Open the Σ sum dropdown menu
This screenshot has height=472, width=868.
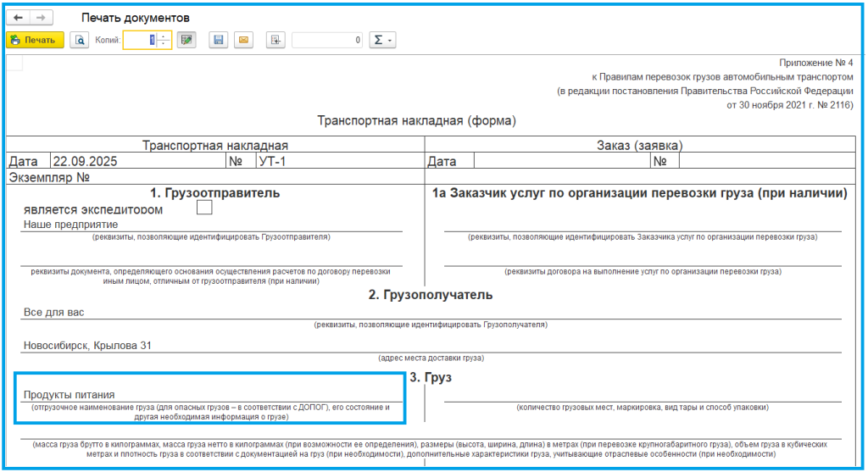coord(382,40)
